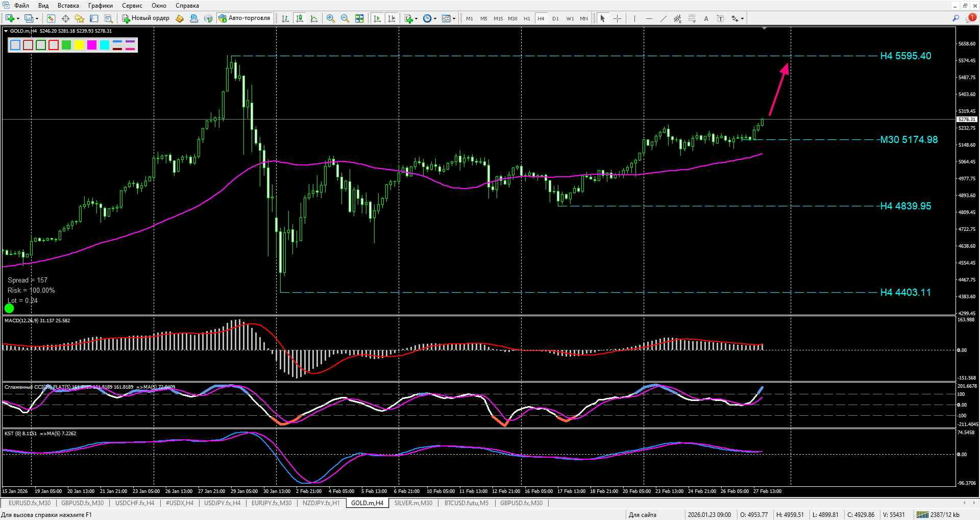Select the Text tool marked A
980x520 pixels.
click(x=706, y=18)
